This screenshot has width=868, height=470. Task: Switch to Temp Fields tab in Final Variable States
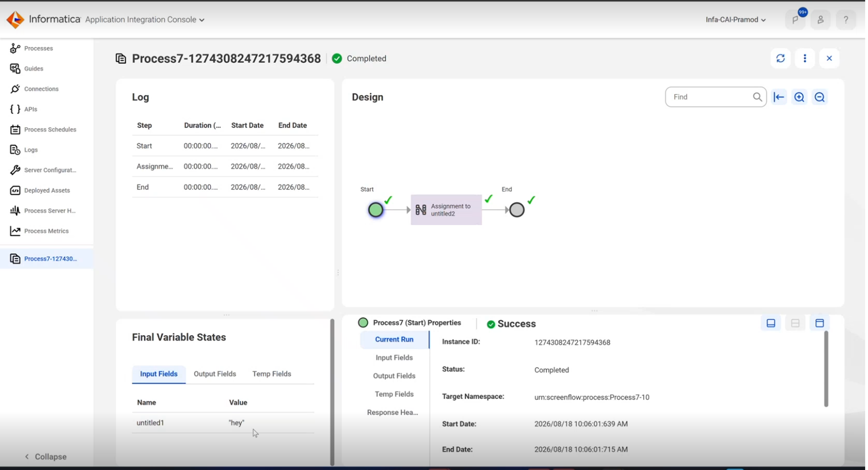(x=271, y=374)
